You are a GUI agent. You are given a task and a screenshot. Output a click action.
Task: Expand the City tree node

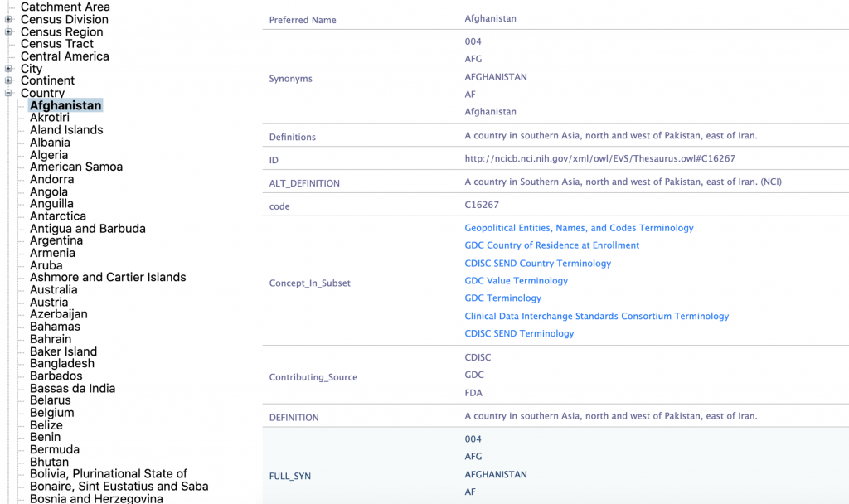[8, 69]
